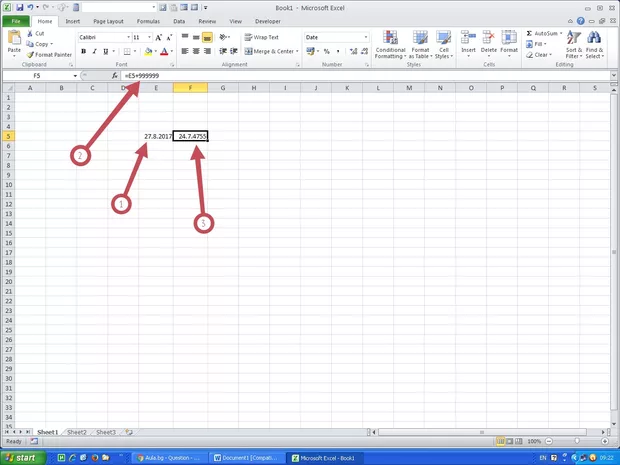Click the Accounting Number Format icon
Image resolution: width=620 pixels, height=465 pixels.
click(x=310, y=51)
